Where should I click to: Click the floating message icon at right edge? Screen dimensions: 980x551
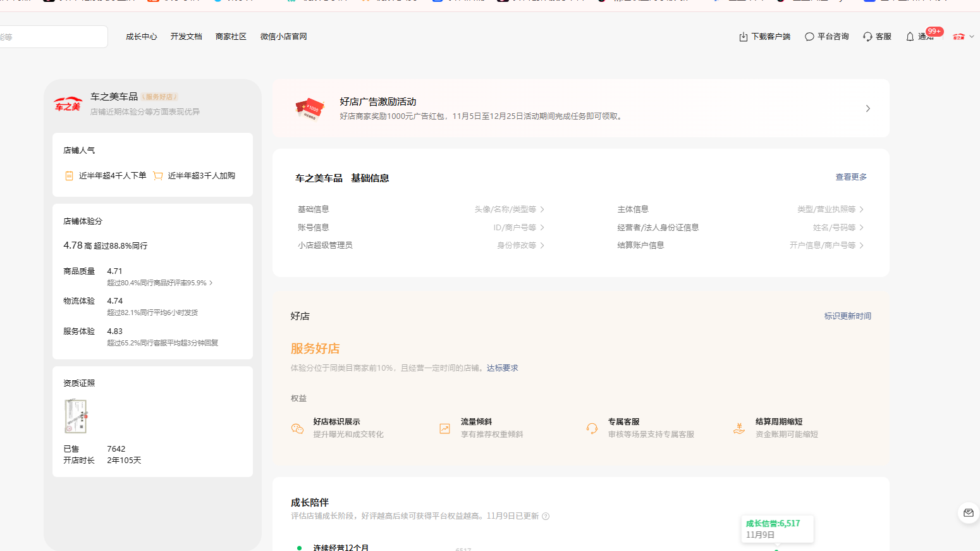pos(969,512)
